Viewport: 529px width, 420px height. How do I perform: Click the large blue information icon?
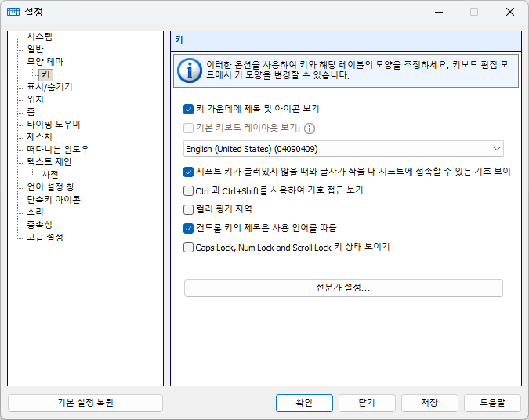(190, 71)
